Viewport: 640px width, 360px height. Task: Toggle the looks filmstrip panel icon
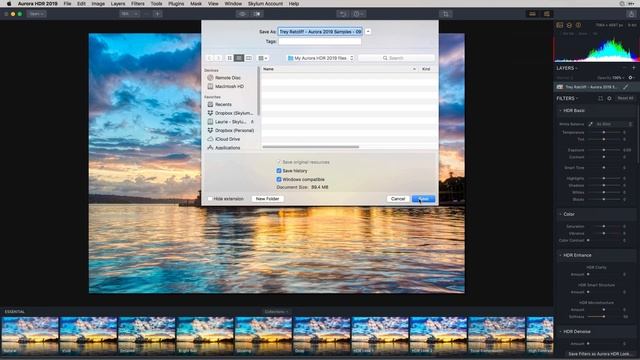(532, 14)
